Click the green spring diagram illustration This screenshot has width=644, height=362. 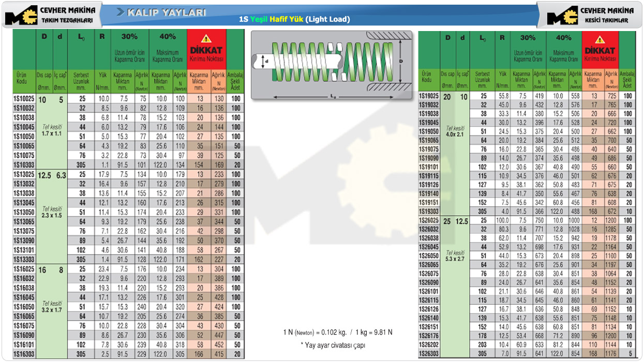[x=331, y=64]
